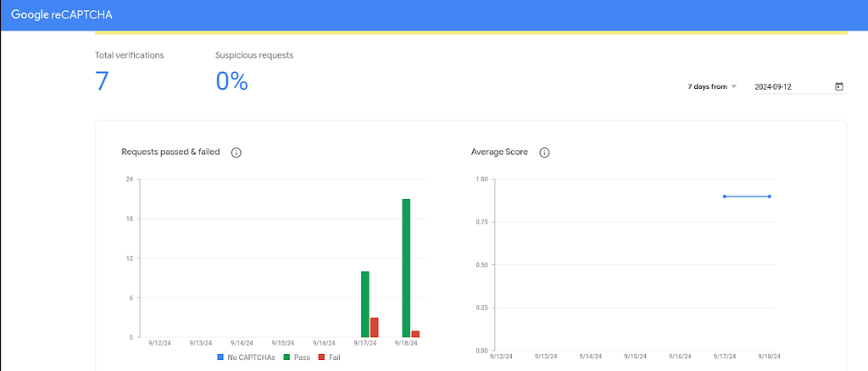
Task: Click the 1.00 axis label on Average Score
Action: coord(481,180)
